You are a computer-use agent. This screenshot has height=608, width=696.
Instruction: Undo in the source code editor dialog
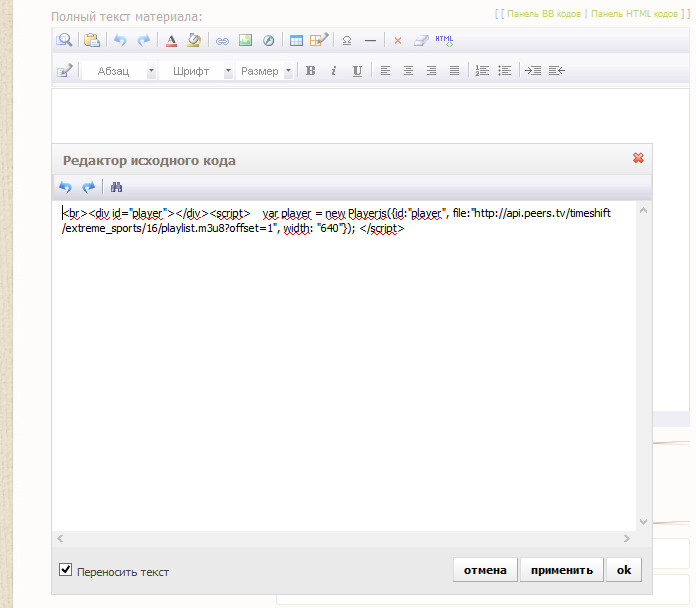65,187
